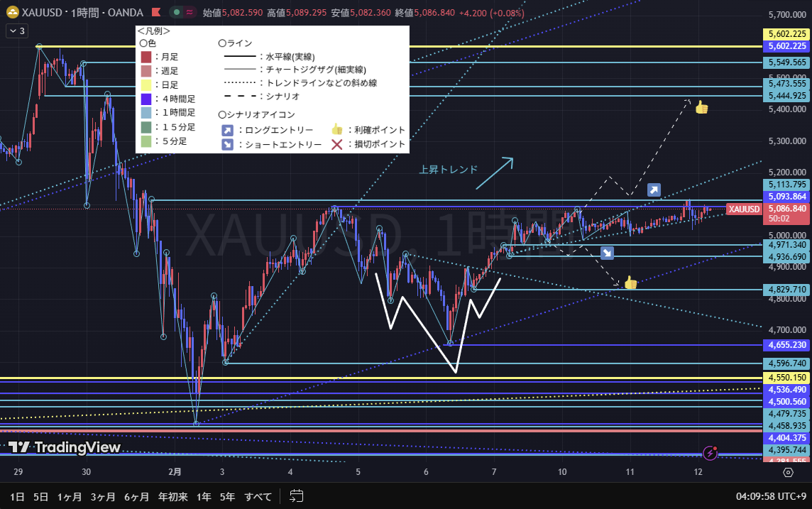Viewport: 812px width, 509px height.
Task: Click the gold XAUUSD symbol logo icon
Action: click(12, 12)
